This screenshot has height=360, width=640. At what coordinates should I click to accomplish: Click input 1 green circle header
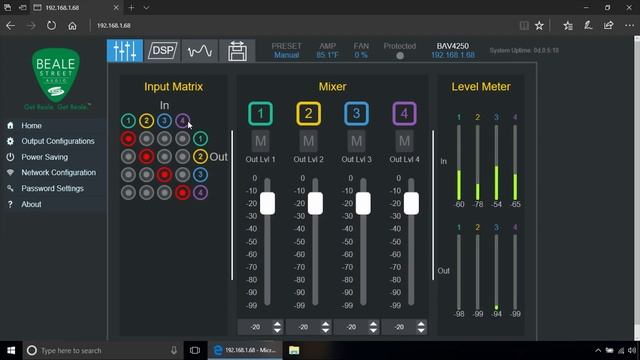[x=128, y=121]
